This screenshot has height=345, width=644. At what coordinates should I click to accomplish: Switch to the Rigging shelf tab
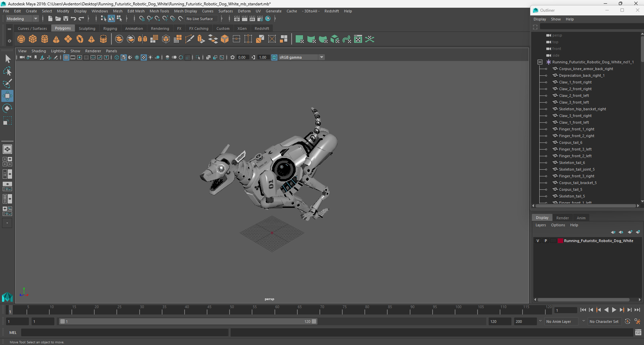coord(110,28)
